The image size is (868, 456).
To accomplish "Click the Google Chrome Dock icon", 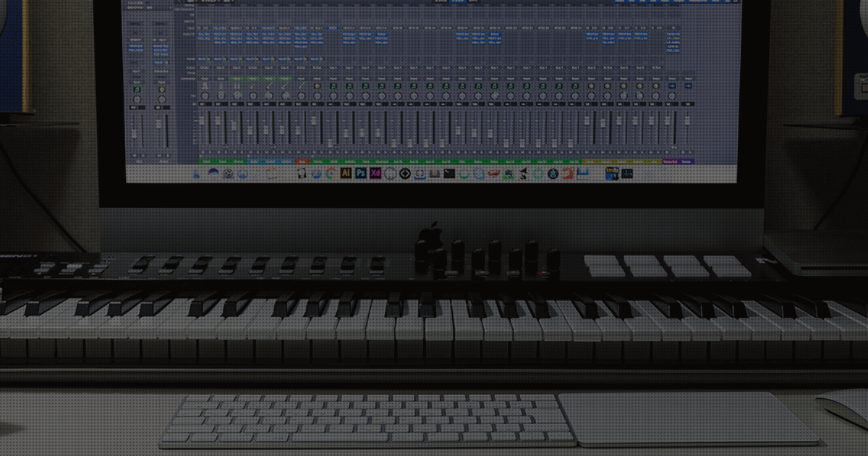I will coord(330,174).
